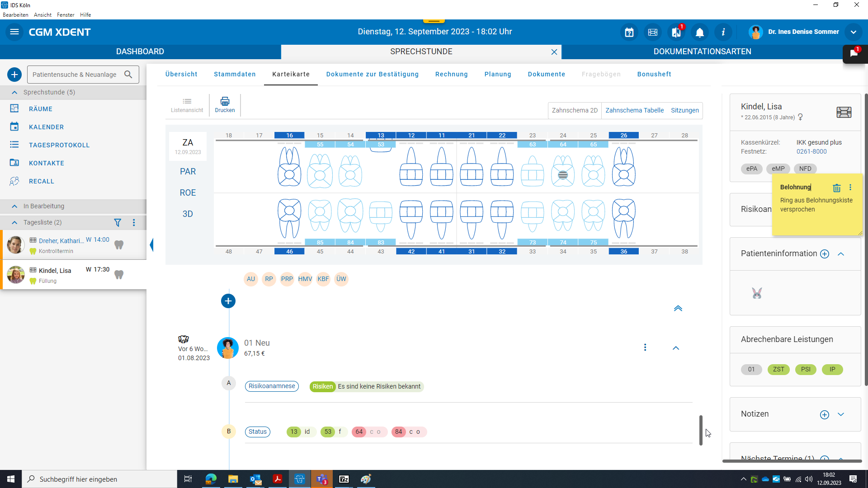Click the blue plus new patient button
The image size is (868, 488).
point(14,75)
